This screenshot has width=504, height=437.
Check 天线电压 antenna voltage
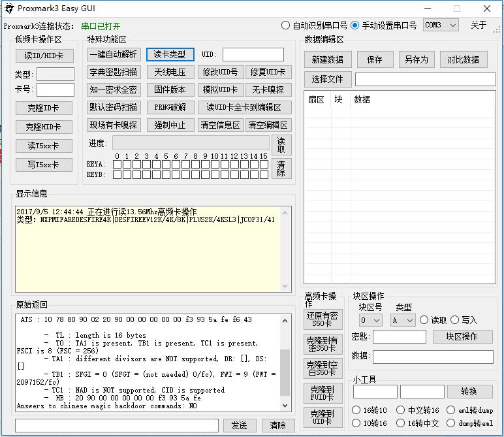(x=170, y=72)
